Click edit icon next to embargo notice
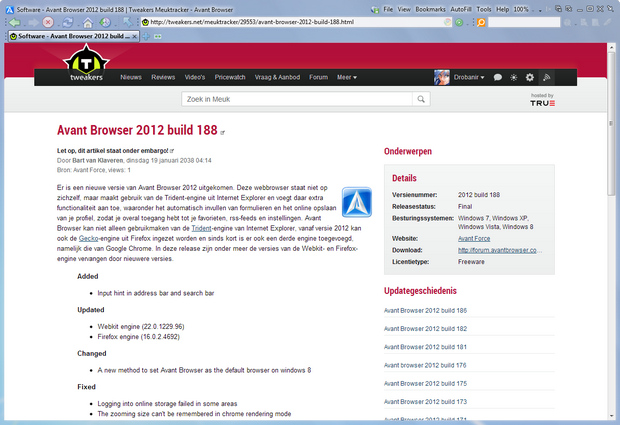 pyautogui.click(x=172, y=151)
